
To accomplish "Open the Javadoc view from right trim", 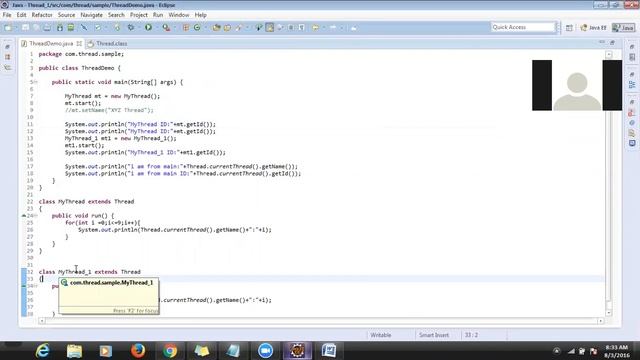I will click(x=632, y=122).
